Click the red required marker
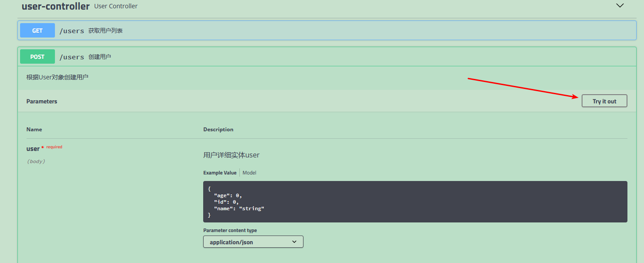 [52, 147]
